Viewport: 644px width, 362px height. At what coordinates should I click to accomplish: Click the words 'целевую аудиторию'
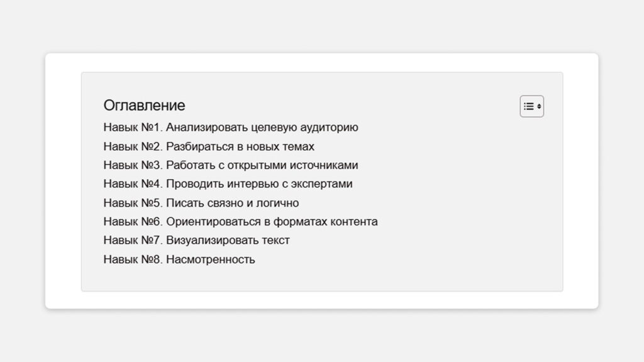[304, 128]
